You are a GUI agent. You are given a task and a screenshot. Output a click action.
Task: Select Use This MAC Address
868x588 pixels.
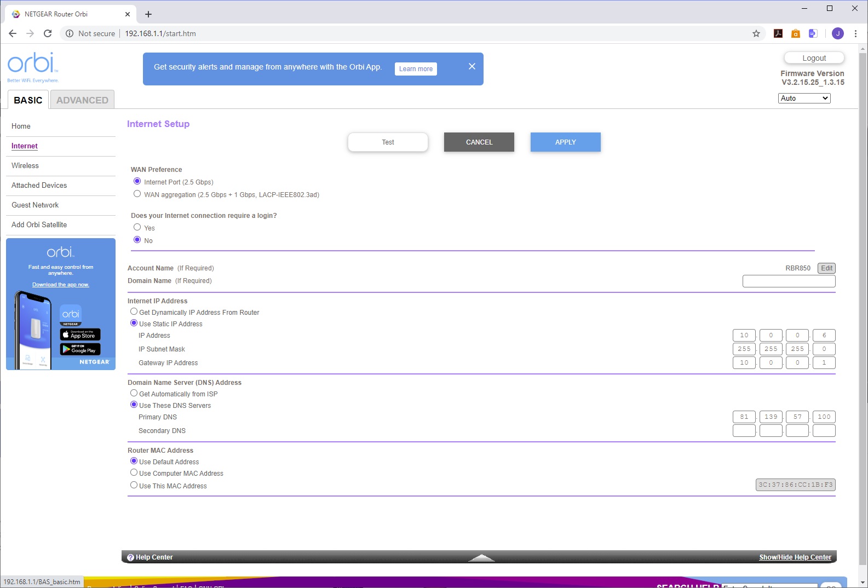134,485
